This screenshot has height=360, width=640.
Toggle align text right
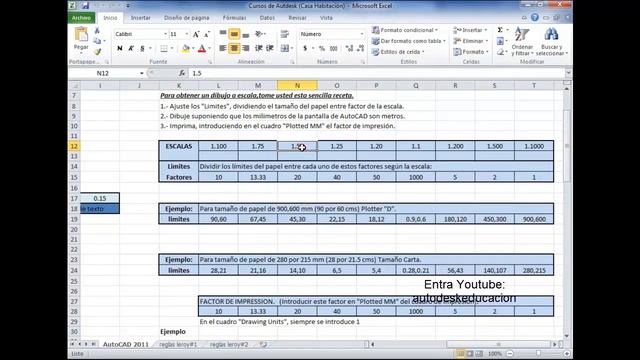246,48
